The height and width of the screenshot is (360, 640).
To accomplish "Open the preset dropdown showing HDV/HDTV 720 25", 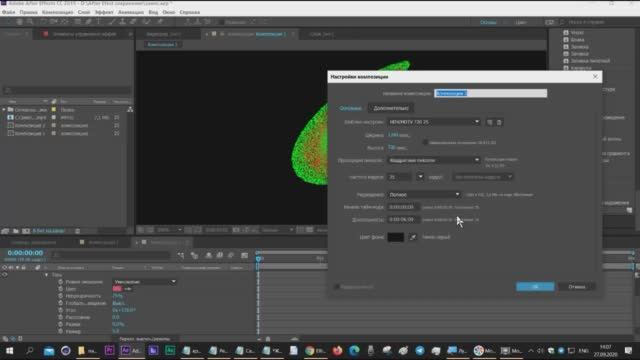I will click(x=433, y=122).
